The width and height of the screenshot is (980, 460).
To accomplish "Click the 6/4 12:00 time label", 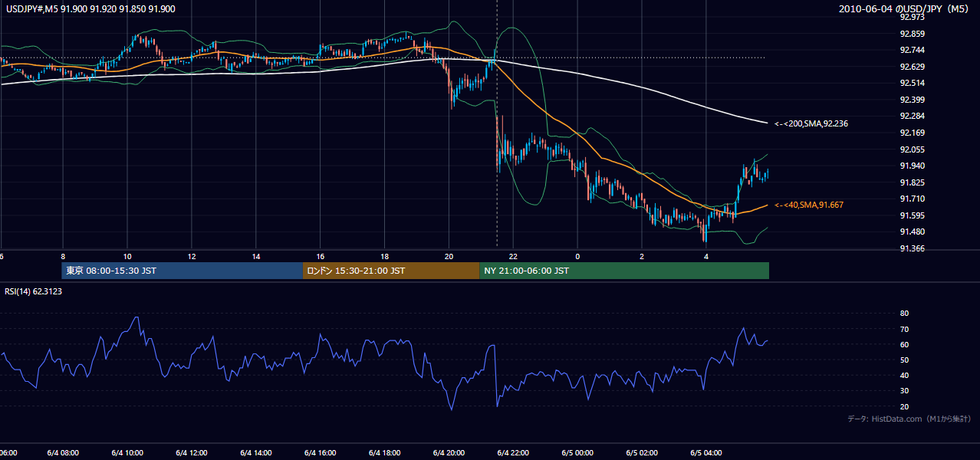I will [192, 453].
